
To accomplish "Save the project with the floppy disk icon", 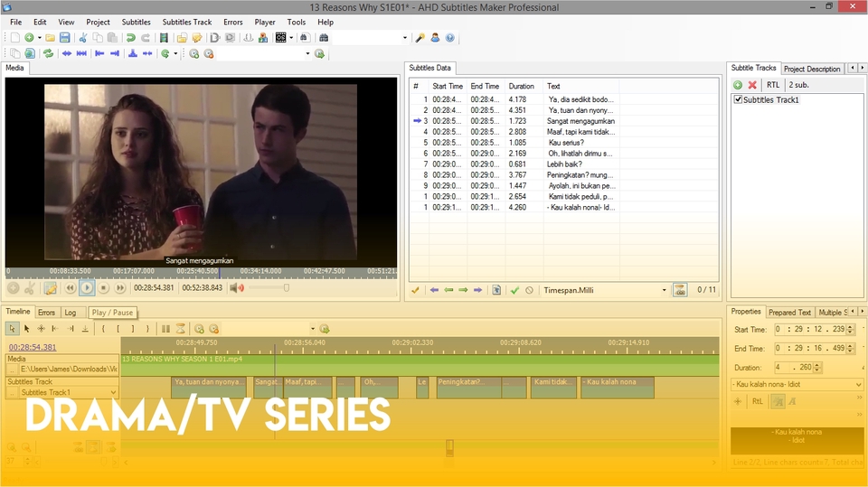I will pyautogui.click(x=65, y=38).
